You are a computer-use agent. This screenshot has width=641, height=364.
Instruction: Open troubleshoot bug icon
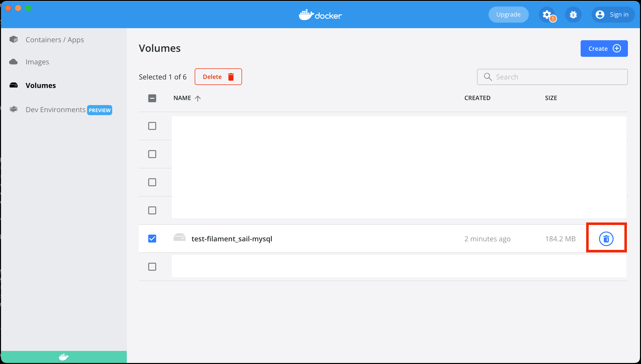573,15
